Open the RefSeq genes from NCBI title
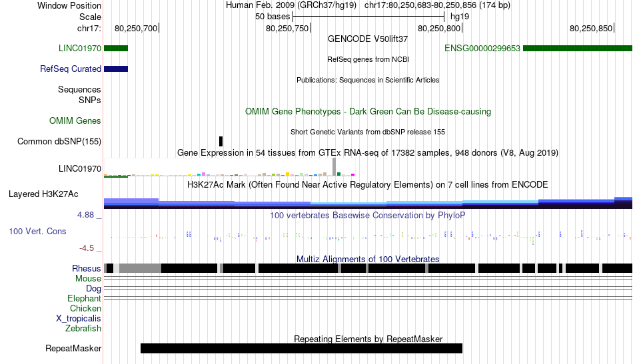This screenshot has height=364, width=633. 368,59
